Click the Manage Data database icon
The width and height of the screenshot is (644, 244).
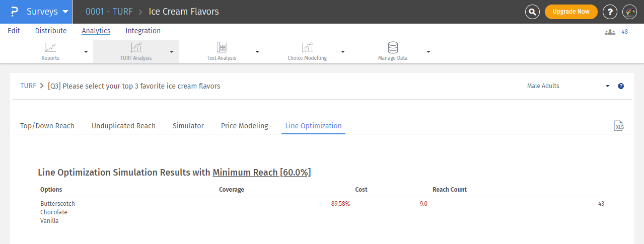point(393,48)
